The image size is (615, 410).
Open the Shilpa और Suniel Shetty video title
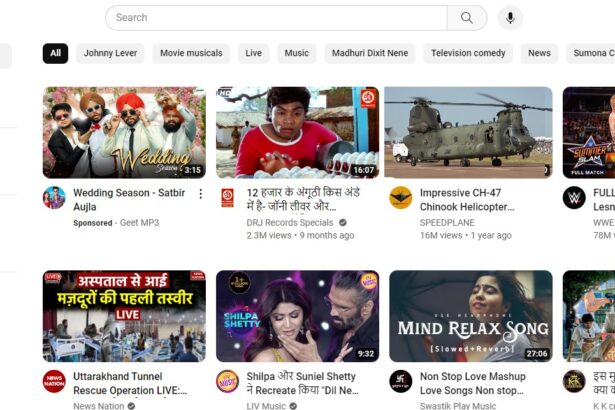click(x=302, y=383)
